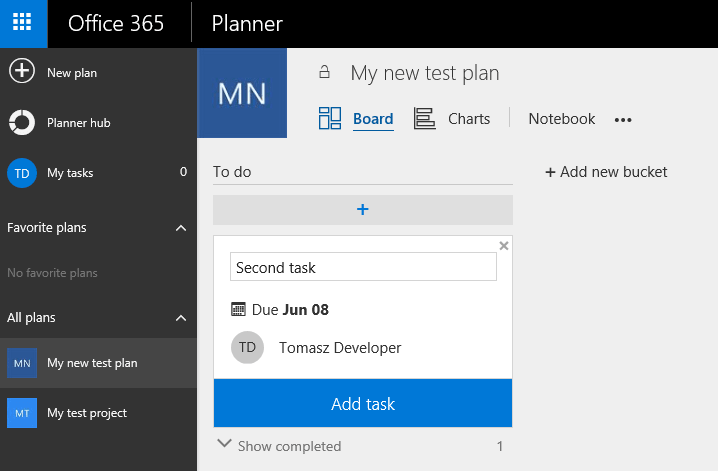The width and height of the screenshot is (718, 471).
Task: Click the No favorite plans text
Action: click(52, 273)
